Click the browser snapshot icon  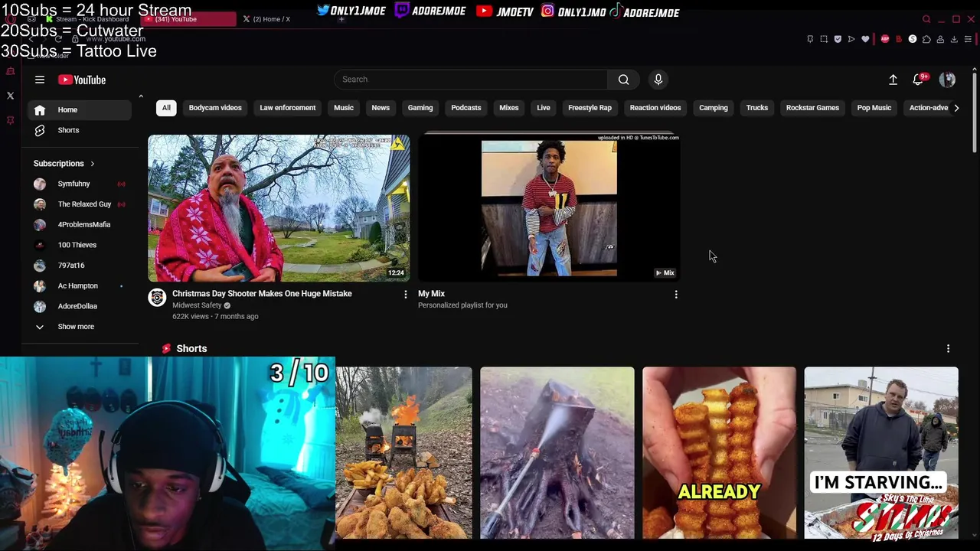coord(824,39)
